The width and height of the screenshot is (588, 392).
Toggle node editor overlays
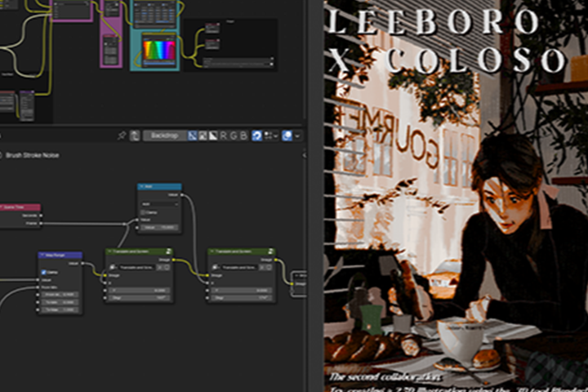click(287, 136)
